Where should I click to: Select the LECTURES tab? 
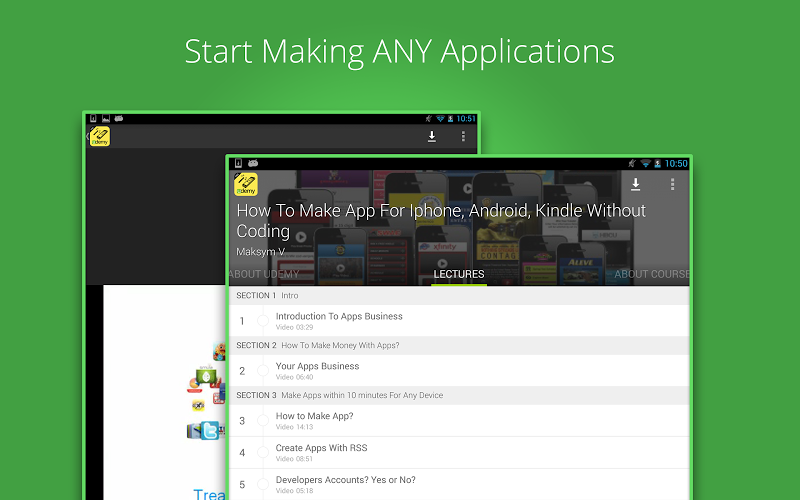(x=459, y=274)
